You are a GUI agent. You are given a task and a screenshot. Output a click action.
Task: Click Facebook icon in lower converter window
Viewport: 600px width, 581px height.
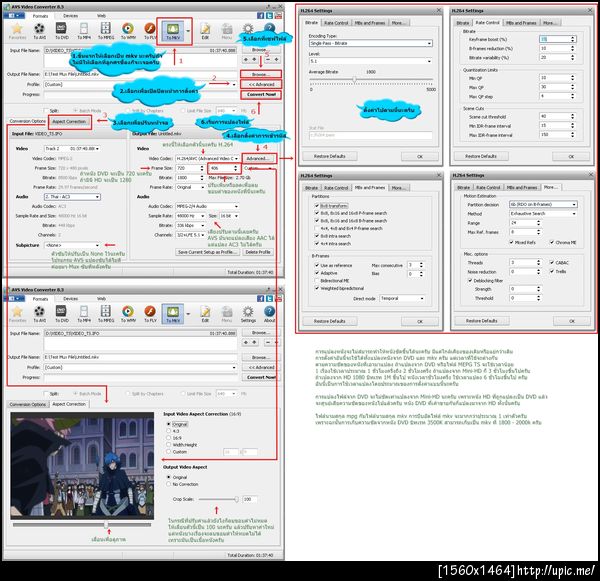click(x=261, y=299)
